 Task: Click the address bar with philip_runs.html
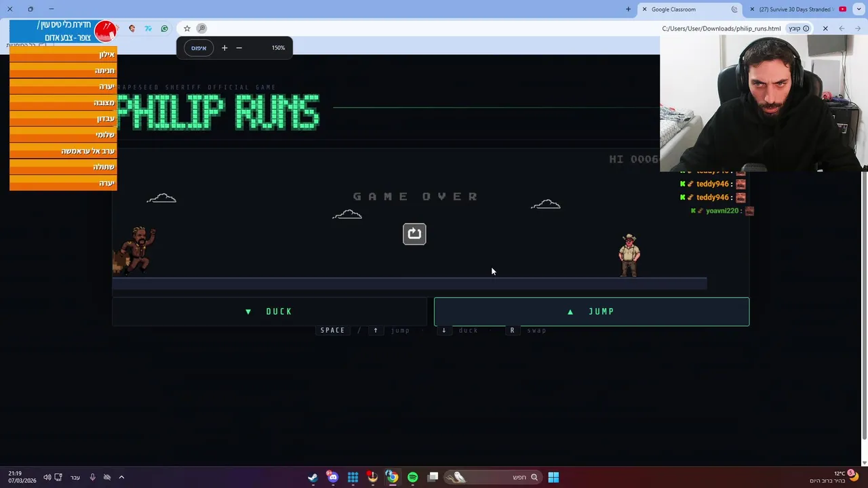(722, 28)
